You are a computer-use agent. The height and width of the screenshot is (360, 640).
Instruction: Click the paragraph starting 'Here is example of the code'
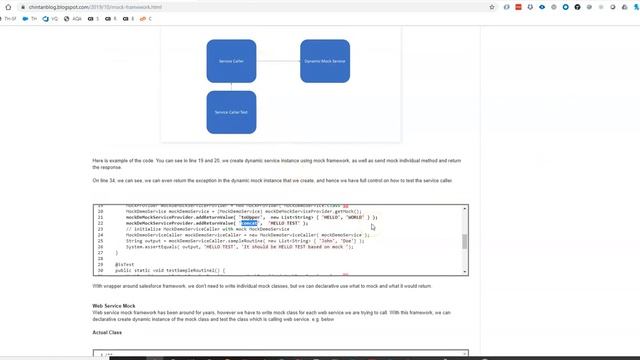[x=277, y=164]
